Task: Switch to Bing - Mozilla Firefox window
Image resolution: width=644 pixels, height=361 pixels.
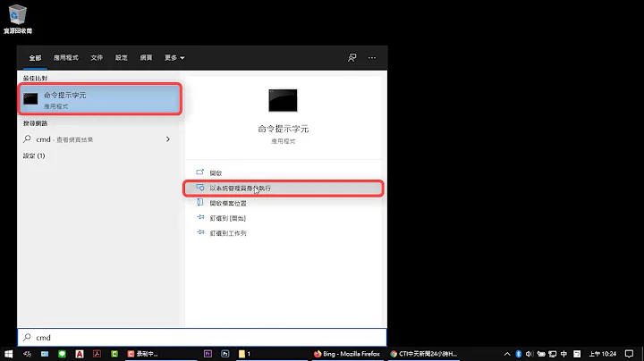Action: point(347,354)
